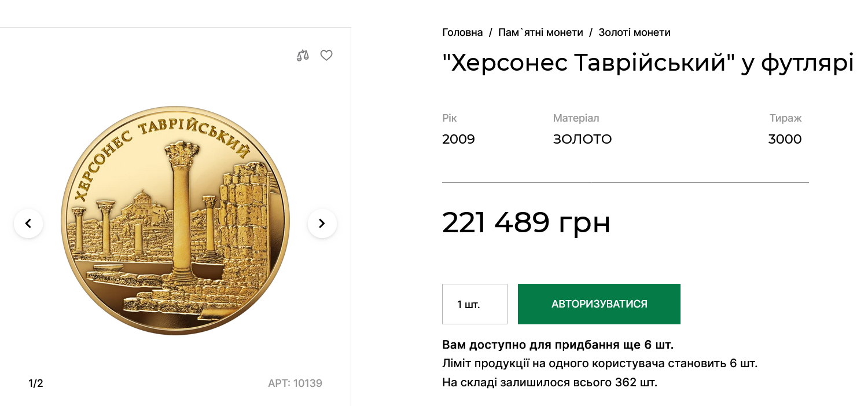Click the product title Херсонес Таврійський
The height and width of the screenshot is (406, 868).
[x=648, y=62]
